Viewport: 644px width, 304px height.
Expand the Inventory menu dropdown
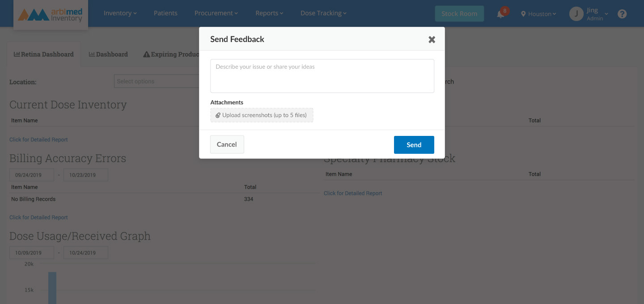pyautogui.click(x=120, y=13)
